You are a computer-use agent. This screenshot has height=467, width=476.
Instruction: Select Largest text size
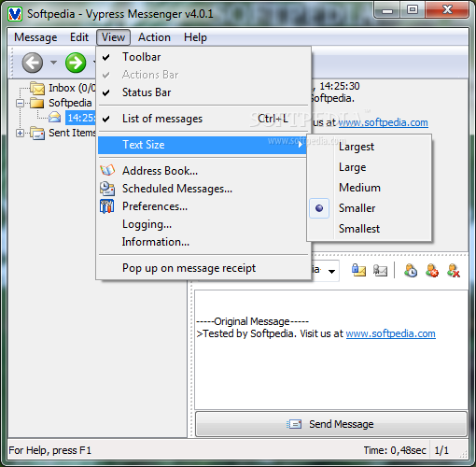click(x=369, y=147)
